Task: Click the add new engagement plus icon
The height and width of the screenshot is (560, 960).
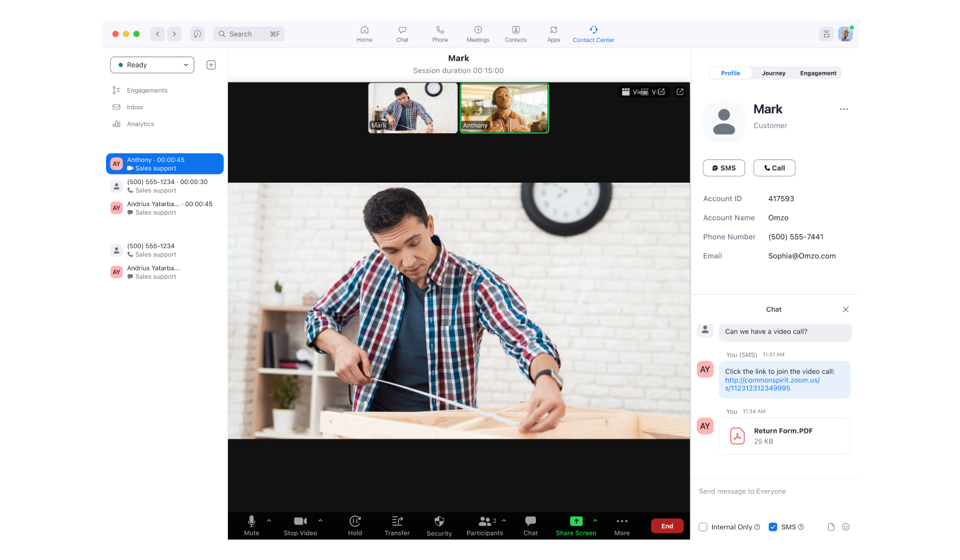Action: click(211, 65)
